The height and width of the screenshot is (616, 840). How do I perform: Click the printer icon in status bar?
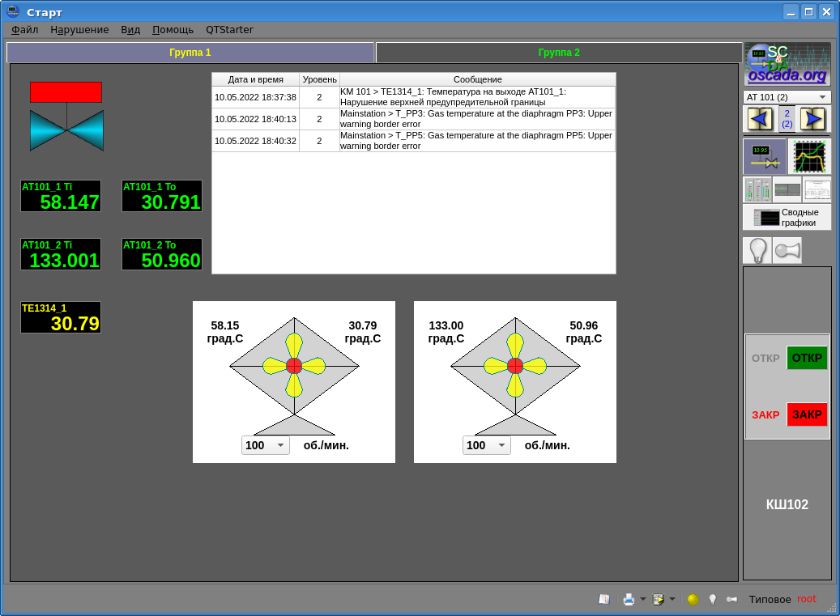click(629, 599)
